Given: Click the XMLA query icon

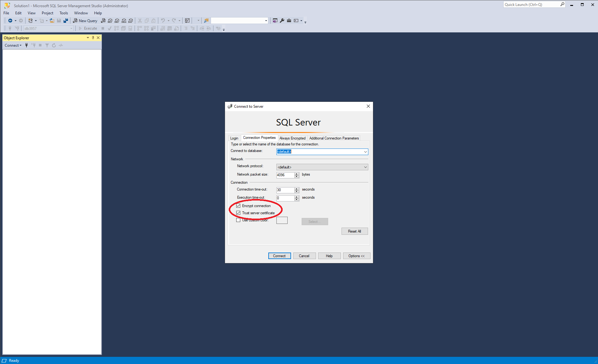Looking at the screenshot, I should (x=124, y=21).
